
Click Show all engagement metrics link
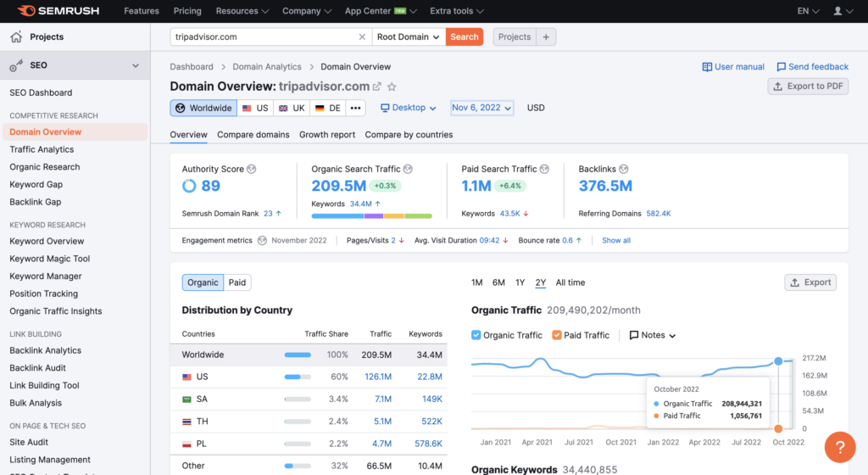pos(616,240)
